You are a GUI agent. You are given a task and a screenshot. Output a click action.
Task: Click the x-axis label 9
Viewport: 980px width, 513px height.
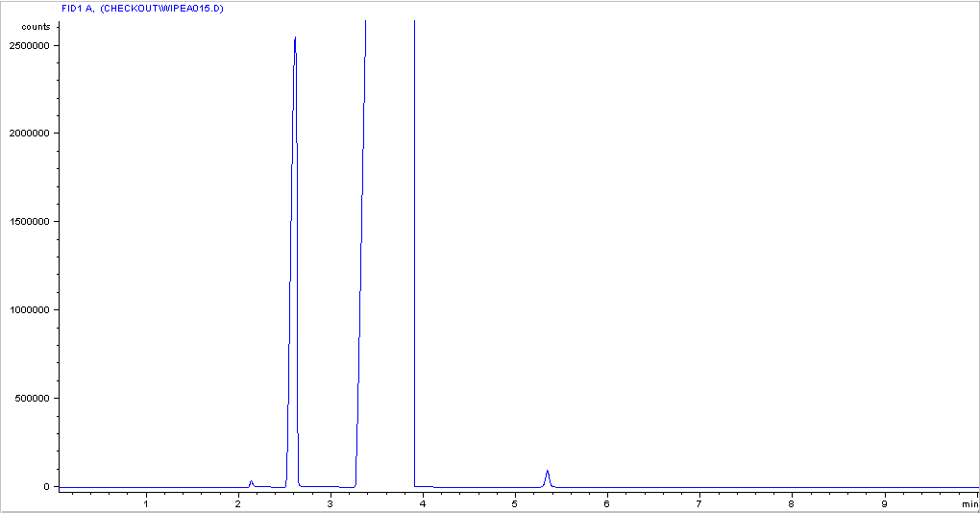884,503
